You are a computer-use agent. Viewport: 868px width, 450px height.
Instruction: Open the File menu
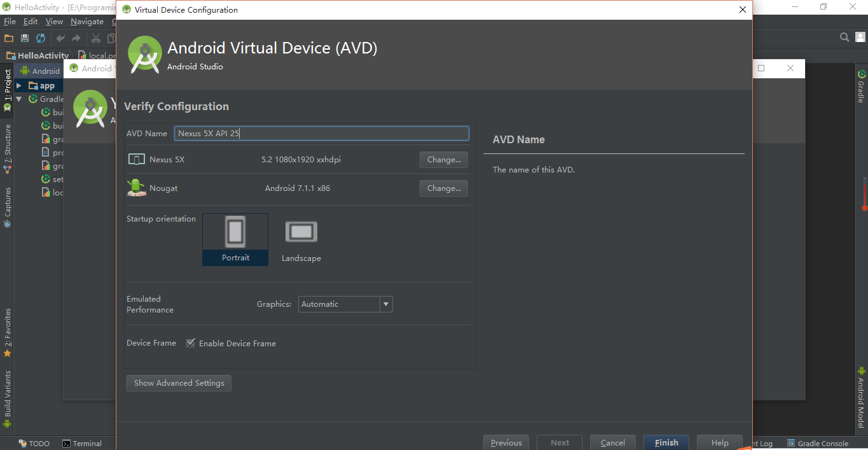coord(10,22)
